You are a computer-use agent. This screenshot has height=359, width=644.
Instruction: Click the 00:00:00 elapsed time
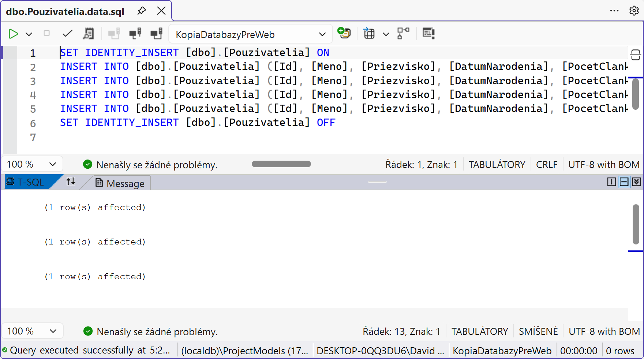[x=579, y=351]
